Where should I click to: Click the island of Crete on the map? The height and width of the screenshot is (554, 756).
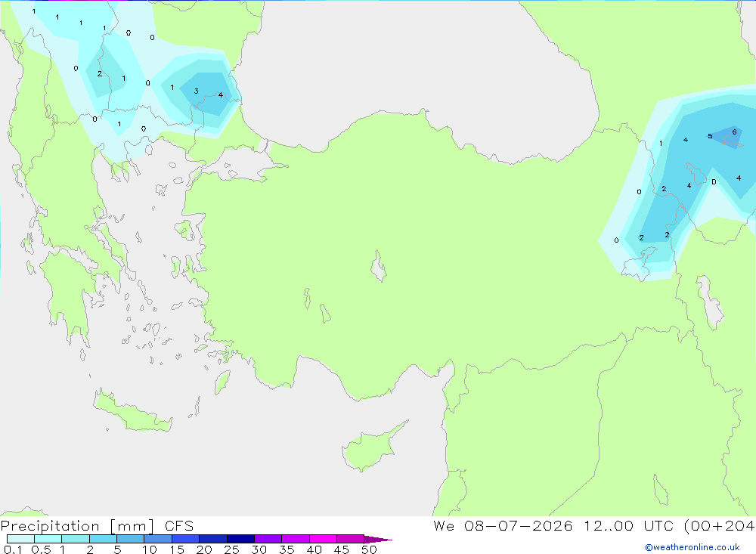click(131, 411)
